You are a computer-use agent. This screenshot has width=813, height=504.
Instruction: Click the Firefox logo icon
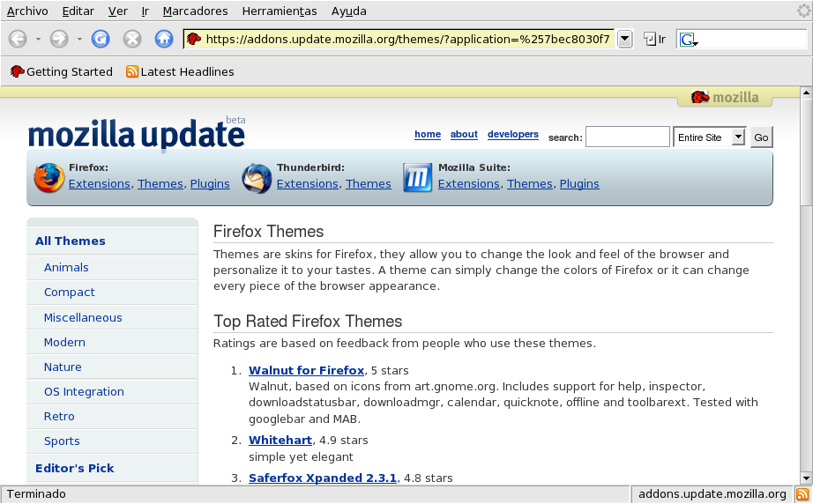(49, 178)
